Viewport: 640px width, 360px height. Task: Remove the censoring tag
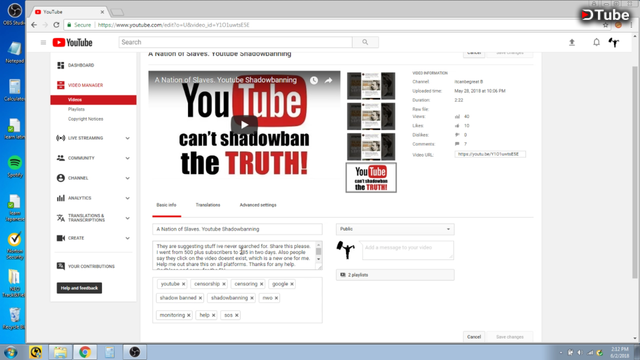click(x=262, y=284)
